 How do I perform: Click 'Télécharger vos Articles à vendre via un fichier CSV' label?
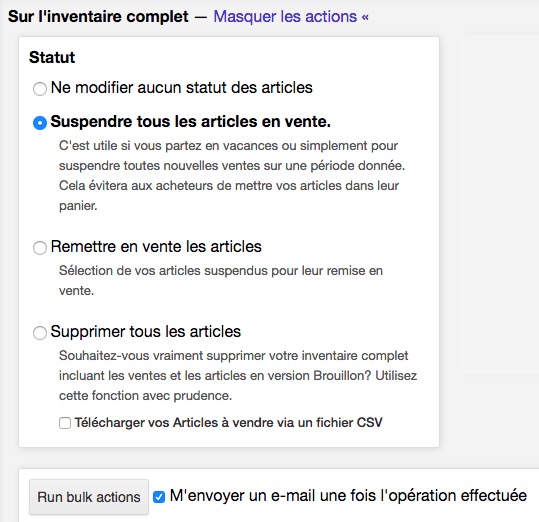[229, 423]
